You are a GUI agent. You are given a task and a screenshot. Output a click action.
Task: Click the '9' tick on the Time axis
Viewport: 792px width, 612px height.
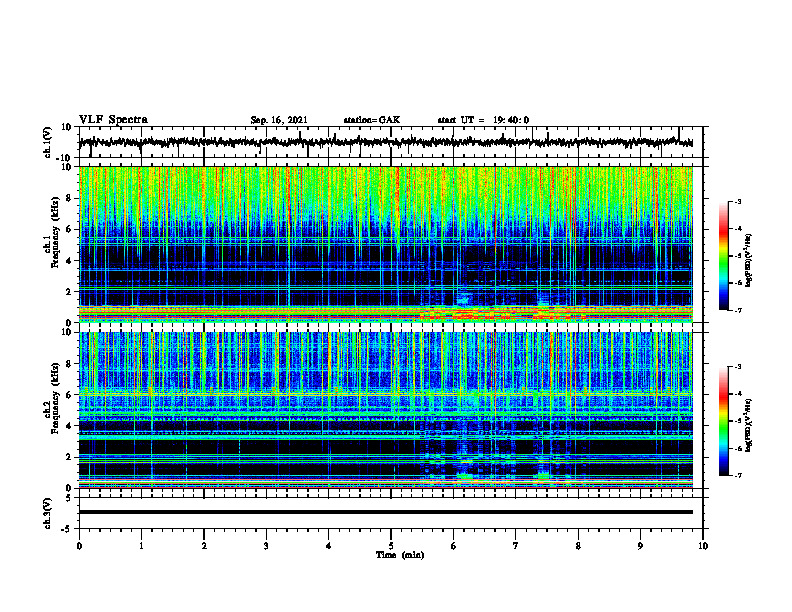click(640, 546)
